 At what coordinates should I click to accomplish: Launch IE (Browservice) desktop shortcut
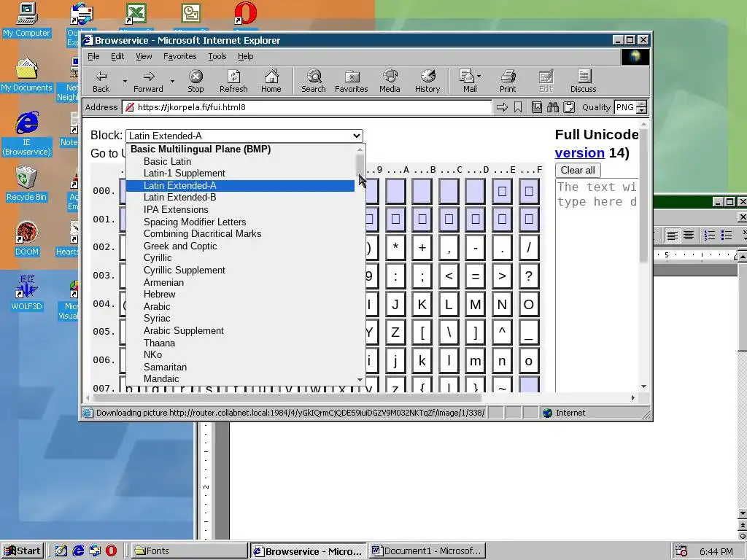tap(26, 134)
